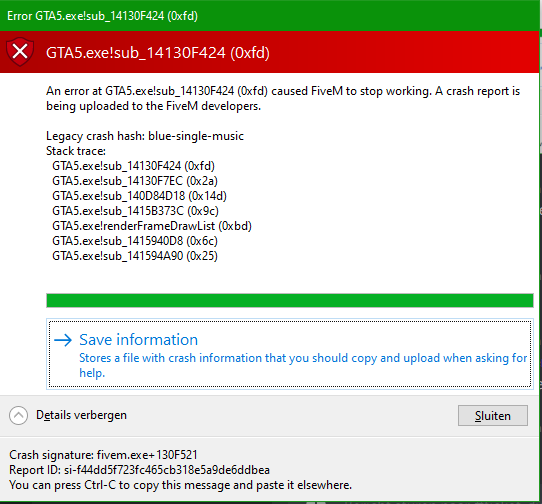Screen dimensions: 542x504
Task: Click the red error shield icon
Action: pos(20,52)
